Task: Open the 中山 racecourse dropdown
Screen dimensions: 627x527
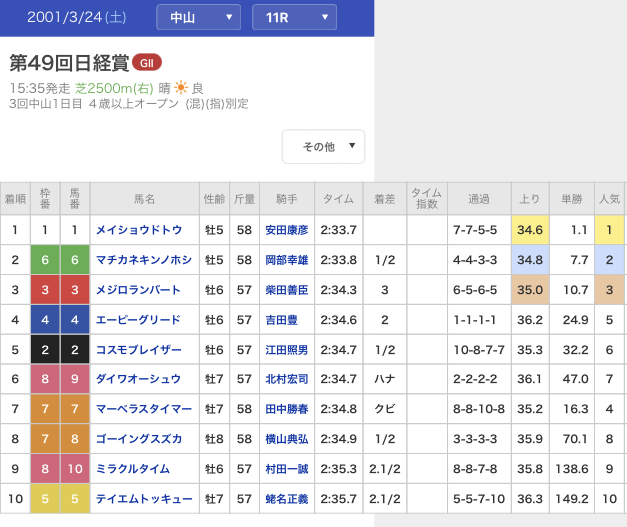Action: coord(198,17)
